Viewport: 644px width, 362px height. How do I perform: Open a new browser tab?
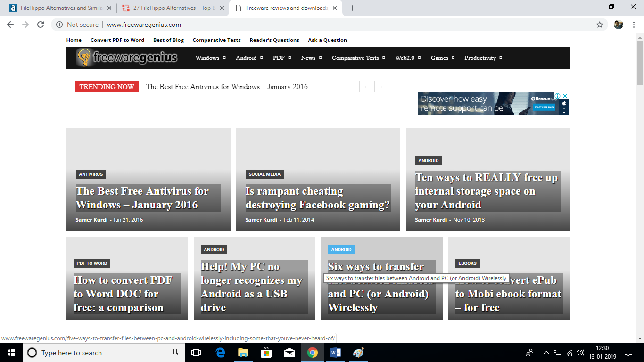coord(353,8)
